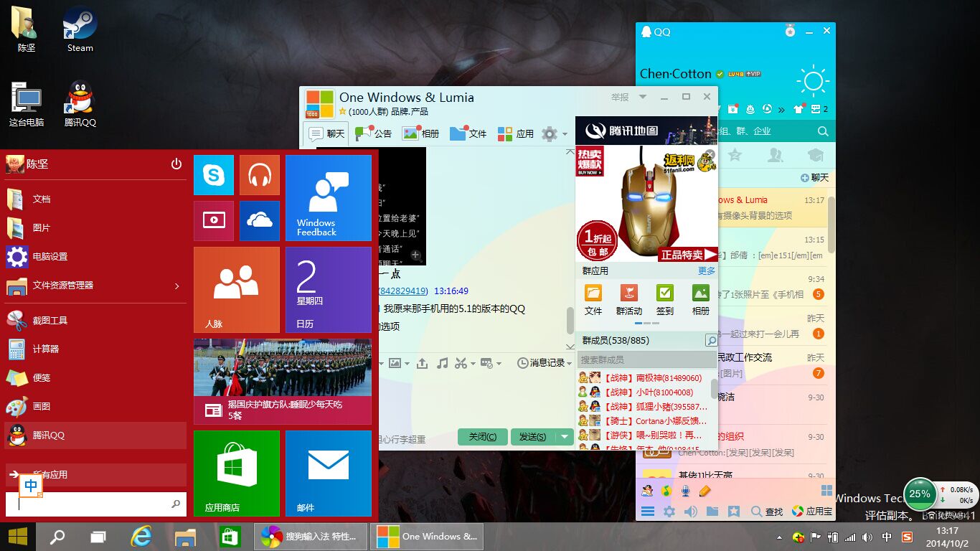The width and height of the screenshot is (980, 551).
Task: Click the 更多 link beside 群应用
Action: (707, 271)
